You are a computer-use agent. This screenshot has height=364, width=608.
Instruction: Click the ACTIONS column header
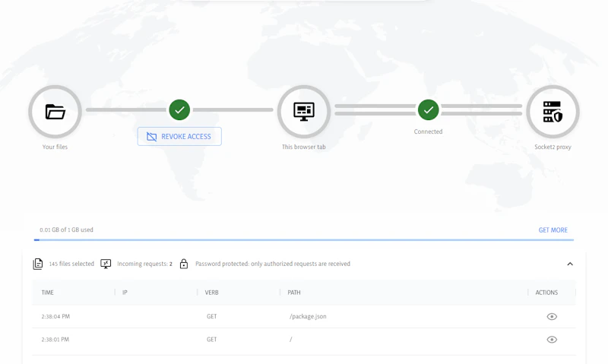[x=546, y=293]
